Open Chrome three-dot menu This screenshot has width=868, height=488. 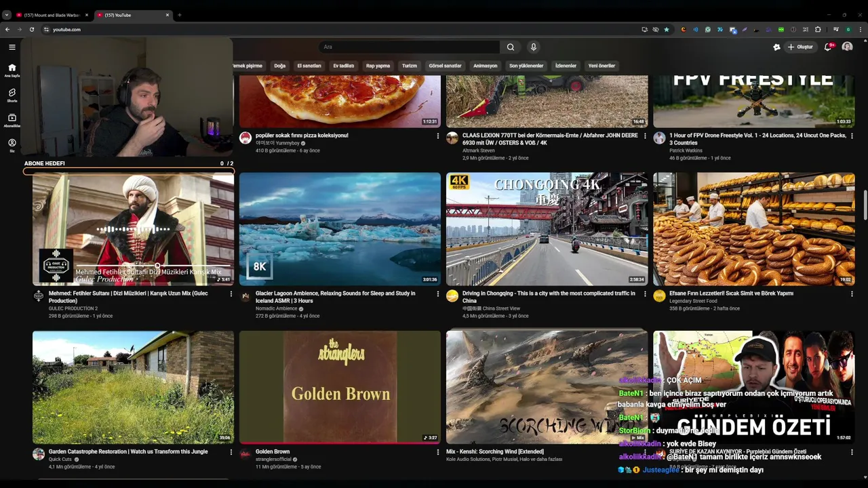point(861,29)
